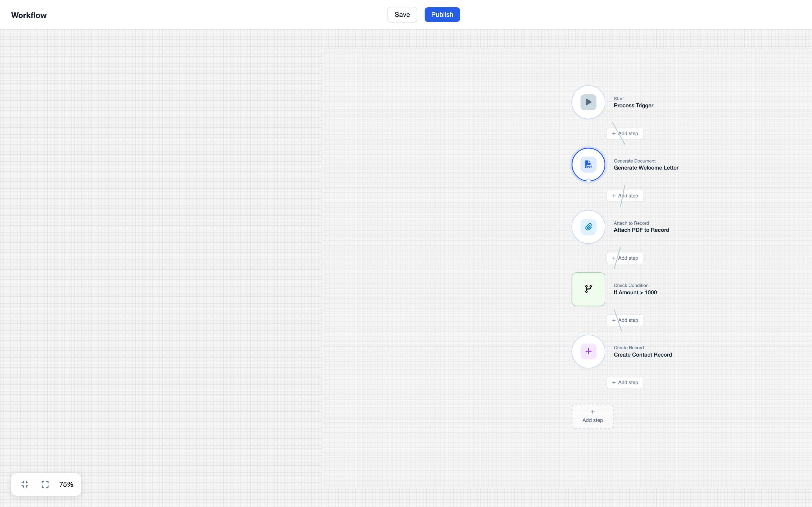Screen dimensions: 812x507
Task: Click Add step below Generate Welcome Letter
Action: [x=625, y=195]
